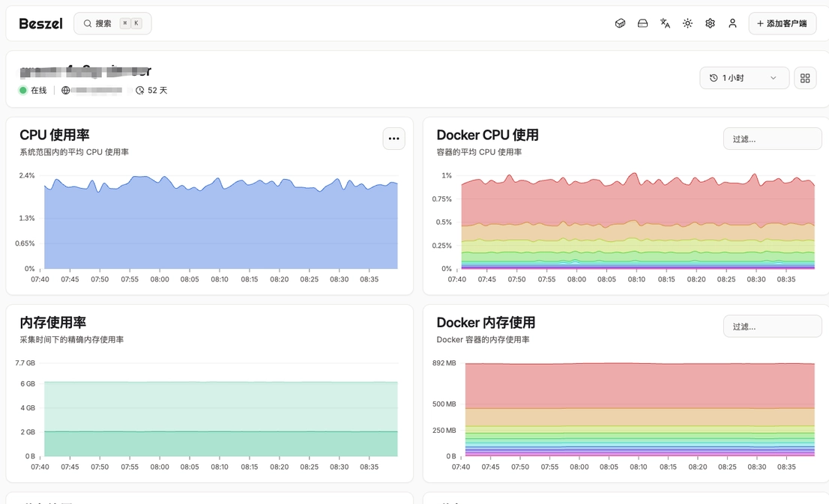Click the history icon in time range dropdown

point(714,78)
